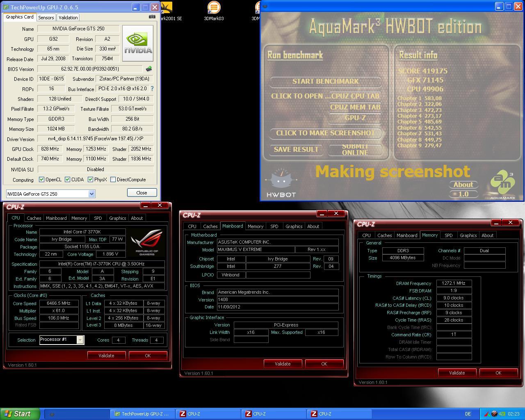Click the MAXIMUS V EXTREME model field
The height and width of the screenshot is (420, 525).
tap(256, 249)
